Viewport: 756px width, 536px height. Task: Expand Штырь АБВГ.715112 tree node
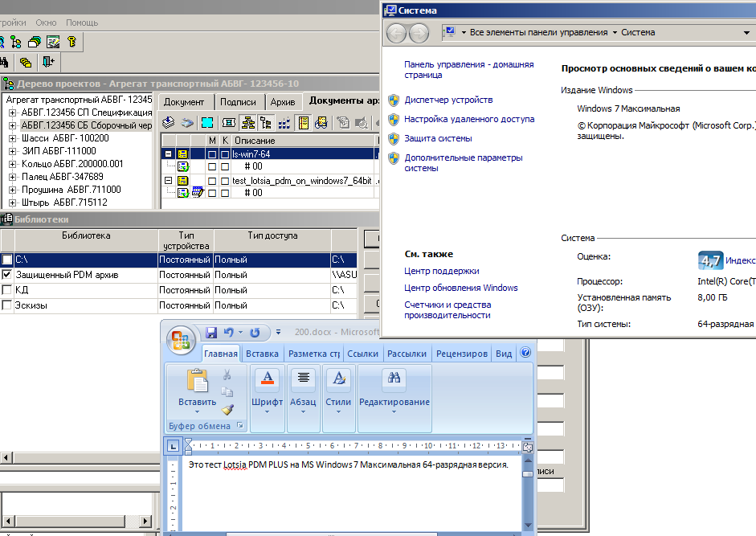pos(13,203)
